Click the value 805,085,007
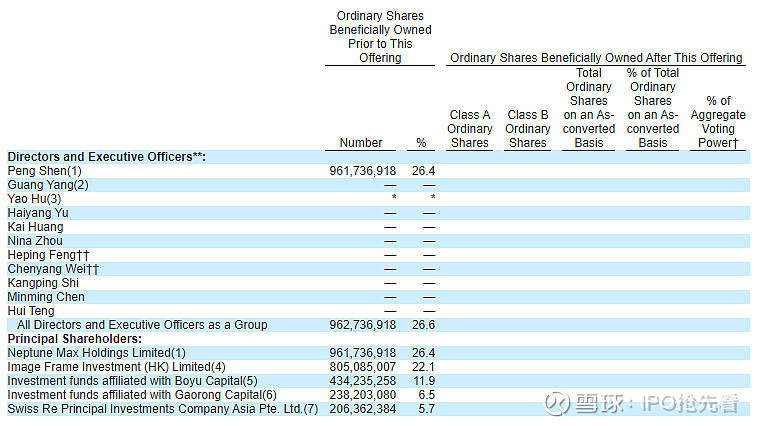The height and width of the screenshot is (426, 761). 363,367
